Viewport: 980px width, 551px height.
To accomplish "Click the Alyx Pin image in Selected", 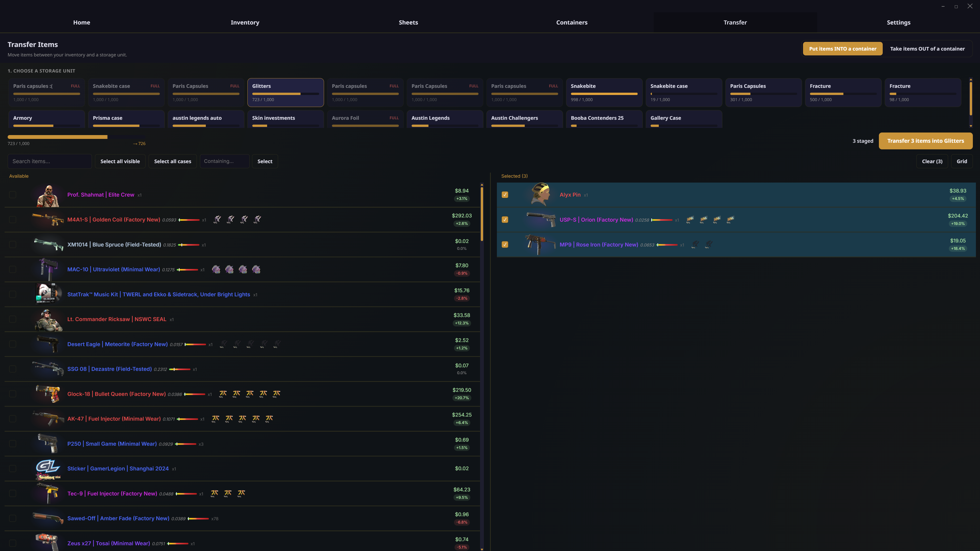I will coord(540,195).
